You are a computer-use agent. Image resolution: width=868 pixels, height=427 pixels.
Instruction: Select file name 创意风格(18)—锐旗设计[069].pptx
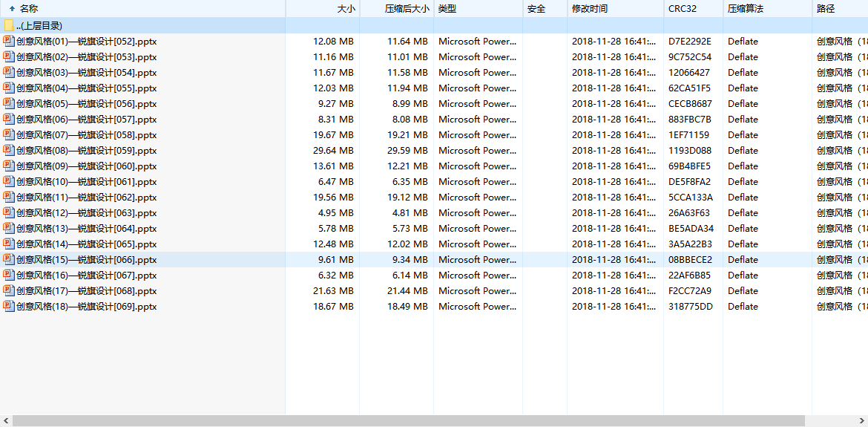[x=86, y=306]
